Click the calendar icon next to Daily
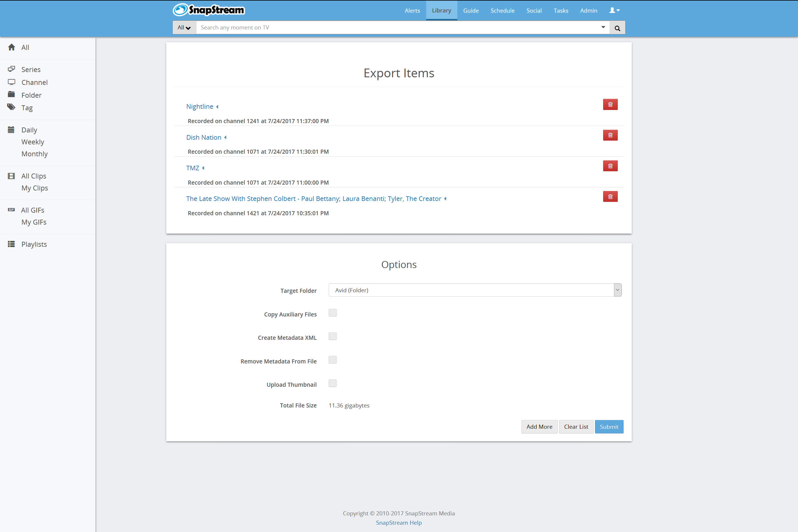798x532 pixels. pyautogui.click(x=11, y=129)
